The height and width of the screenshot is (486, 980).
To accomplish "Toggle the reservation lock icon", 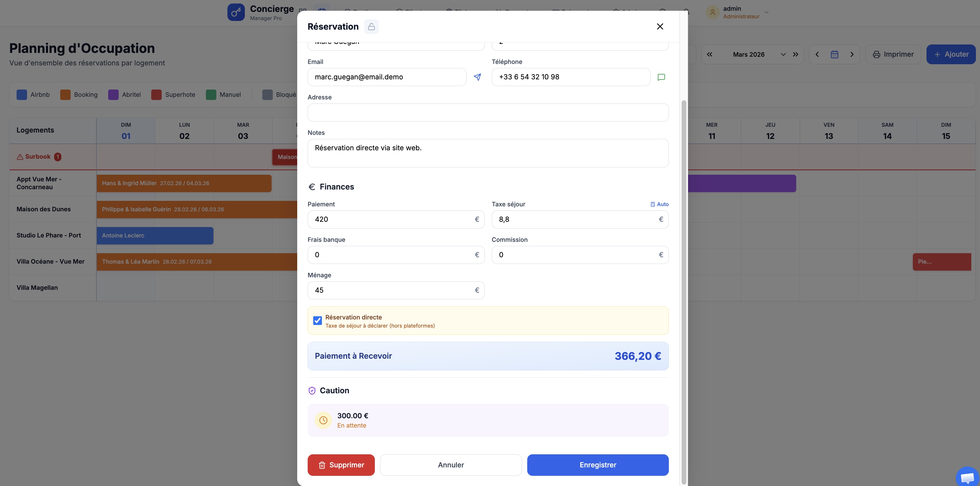I will click(x=371, y=27).
